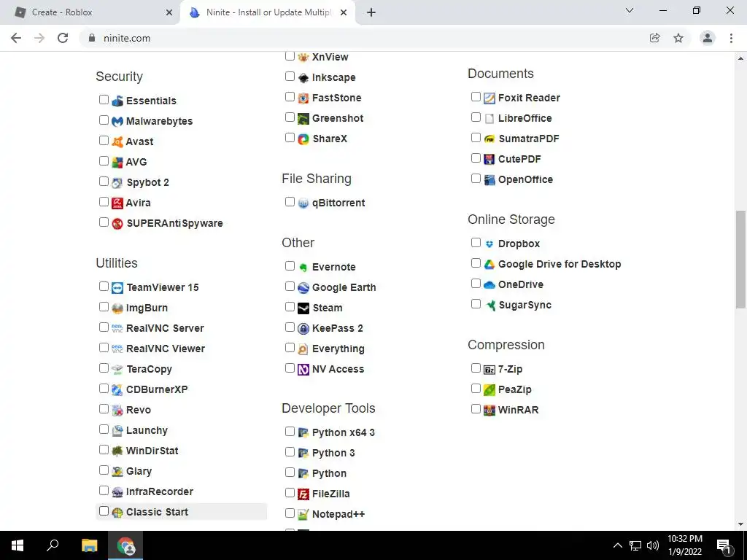Go back to previous page

pyautogui.click(x=16, y=38)
